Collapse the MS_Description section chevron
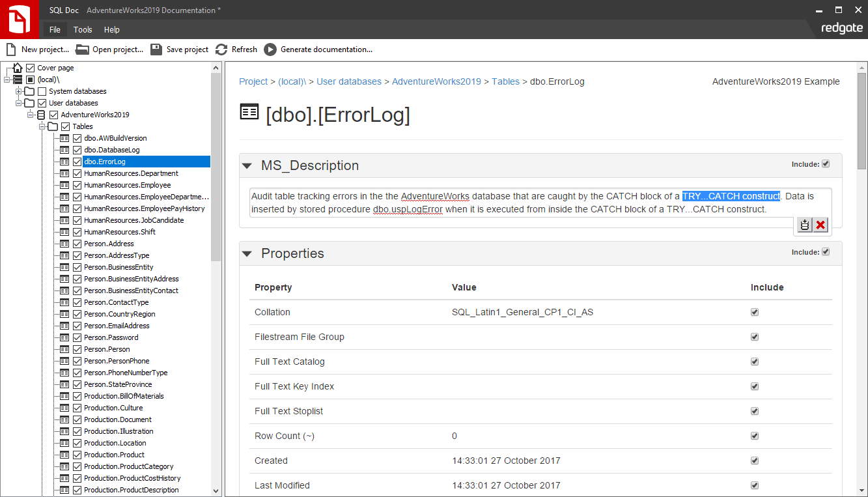This screenshot has height=497, width=868. [x=247, y=165]
